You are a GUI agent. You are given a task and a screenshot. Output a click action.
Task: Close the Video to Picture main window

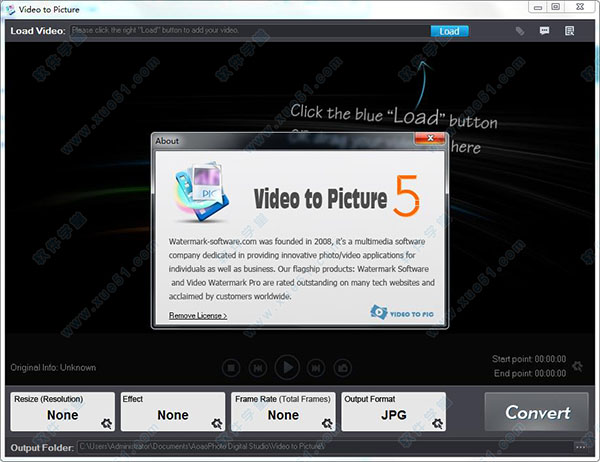pyautogui.click(x=580, y=7)
